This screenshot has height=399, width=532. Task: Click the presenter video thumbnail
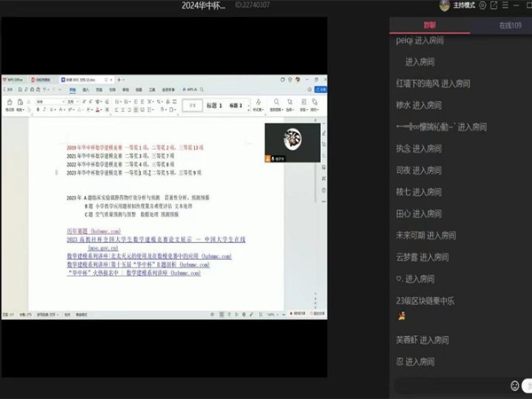pos(293,143)
